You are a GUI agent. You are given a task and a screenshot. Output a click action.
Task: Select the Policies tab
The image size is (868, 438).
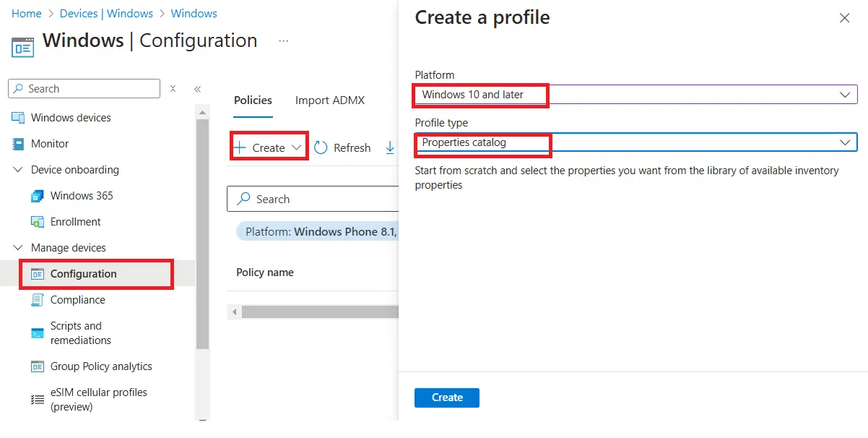(253, 100)
